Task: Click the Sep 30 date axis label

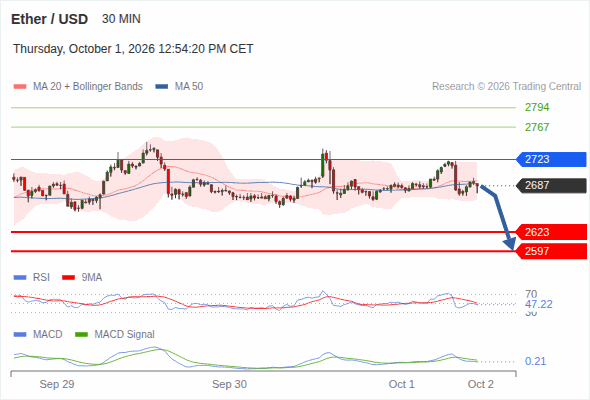Action: [x=230, y=384]
